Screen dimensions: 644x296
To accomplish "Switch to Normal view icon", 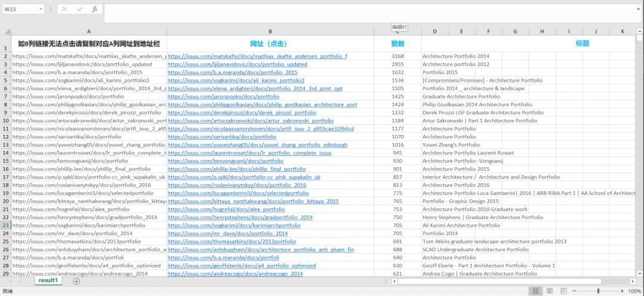I will point(536,291).
